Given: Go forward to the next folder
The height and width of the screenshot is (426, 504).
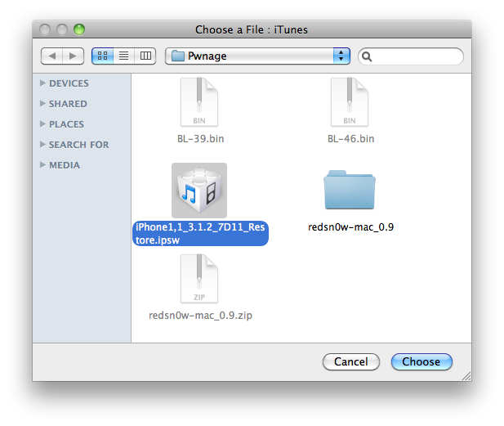Looking at the screenshot, I should point(74,56).
